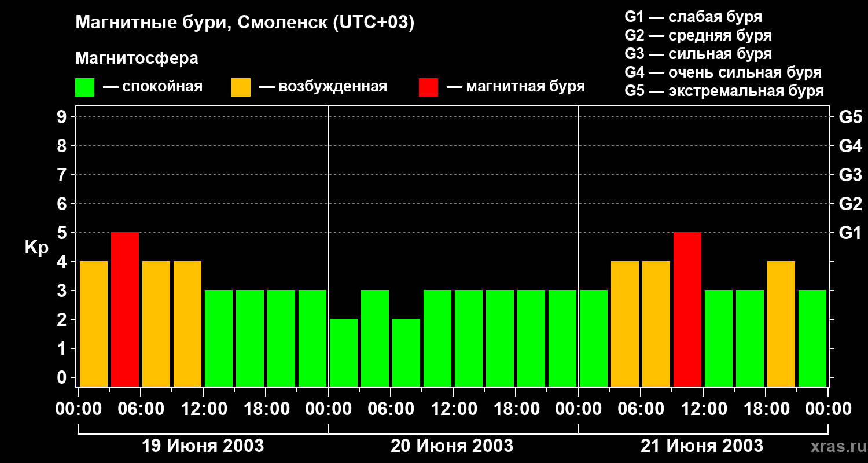Screen dimensions: 868x463
Task: Click the green bar on 20 June, 12:00–15:00
Action: [469, 338]
